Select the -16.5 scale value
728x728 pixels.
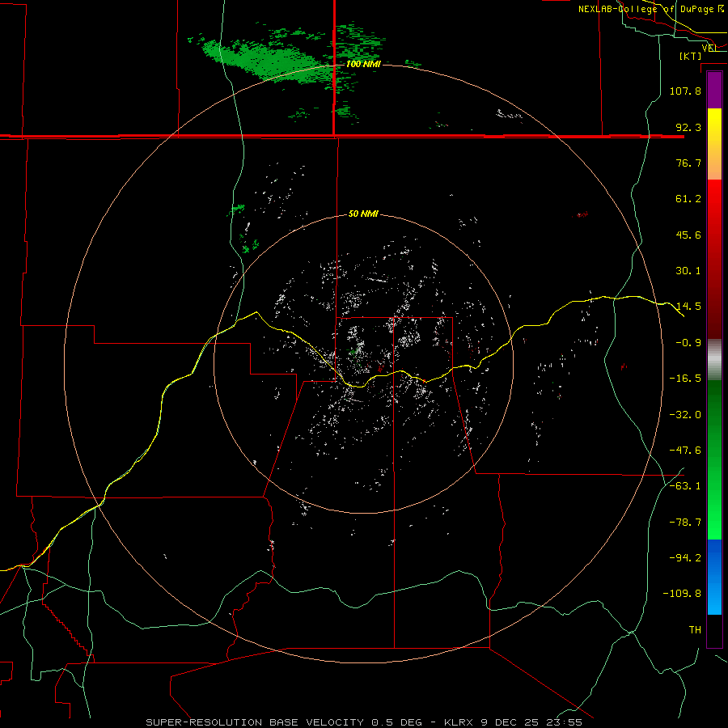pos(685,379)
